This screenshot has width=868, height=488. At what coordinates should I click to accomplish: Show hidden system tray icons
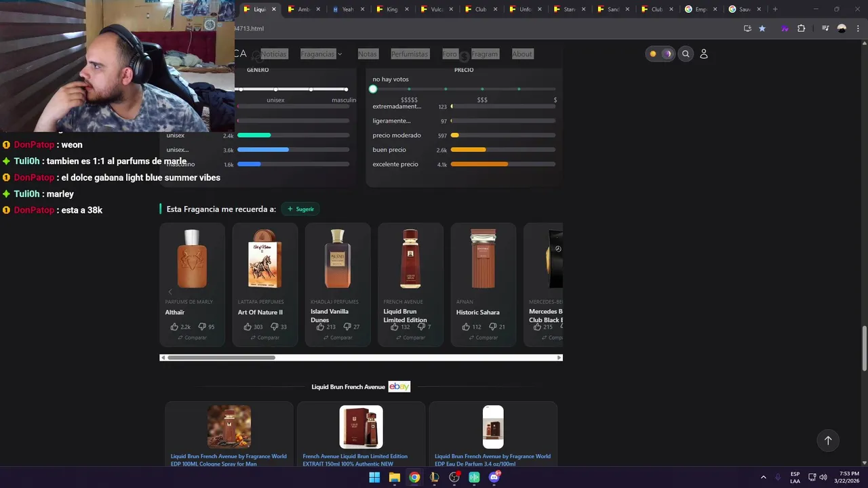pyautogui.click(x=763, y=477)
